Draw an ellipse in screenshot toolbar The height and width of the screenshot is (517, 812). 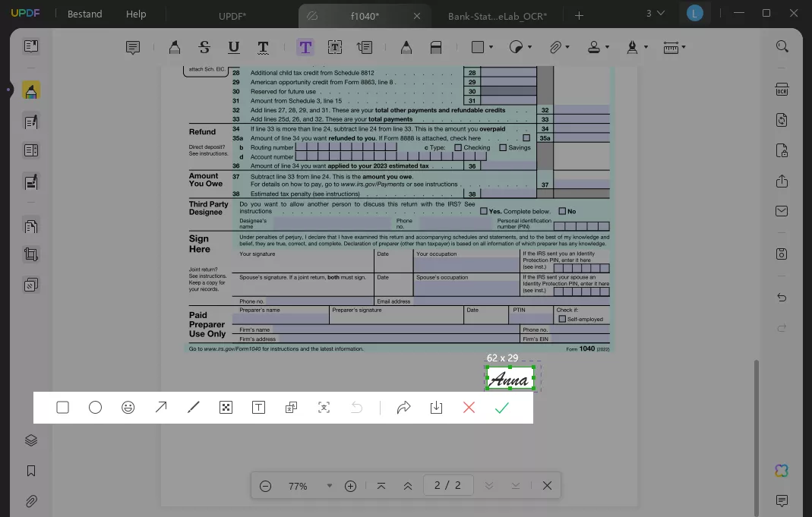click(95, 408)
